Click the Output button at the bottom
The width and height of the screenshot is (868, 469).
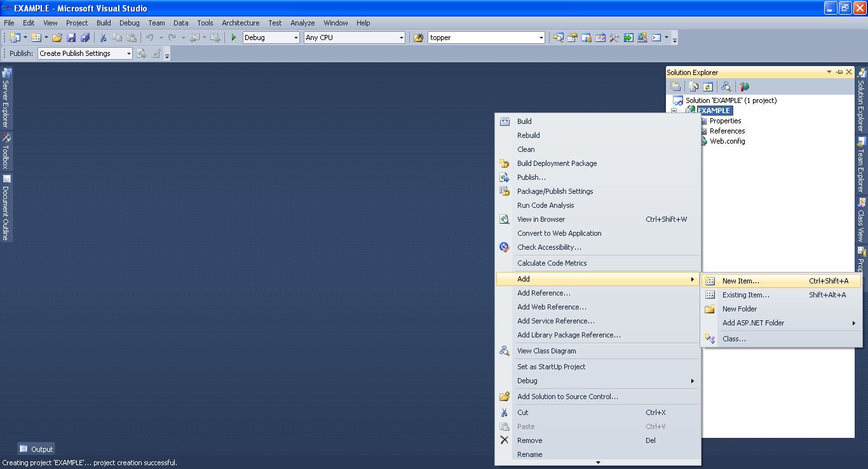pos(36,449)
